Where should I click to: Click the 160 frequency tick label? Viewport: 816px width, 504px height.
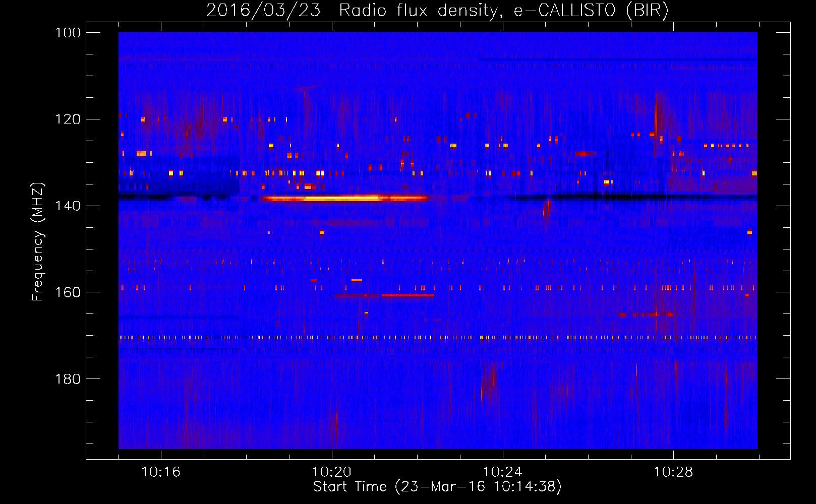coord(68,292)
